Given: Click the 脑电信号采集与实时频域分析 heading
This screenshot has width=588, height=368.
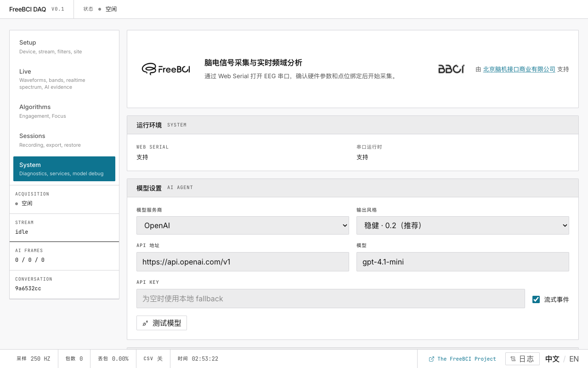Looking at the screenshot, I should coord(253,63).
